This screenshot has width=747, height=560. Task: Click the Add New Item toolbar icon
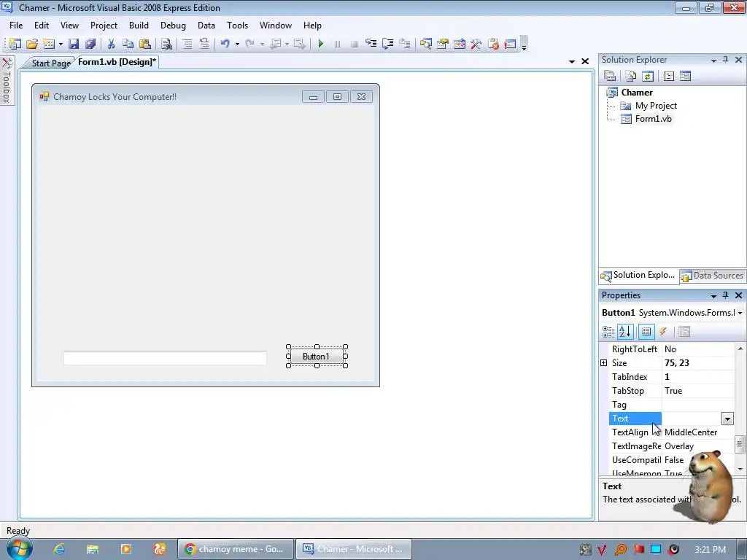49,44
